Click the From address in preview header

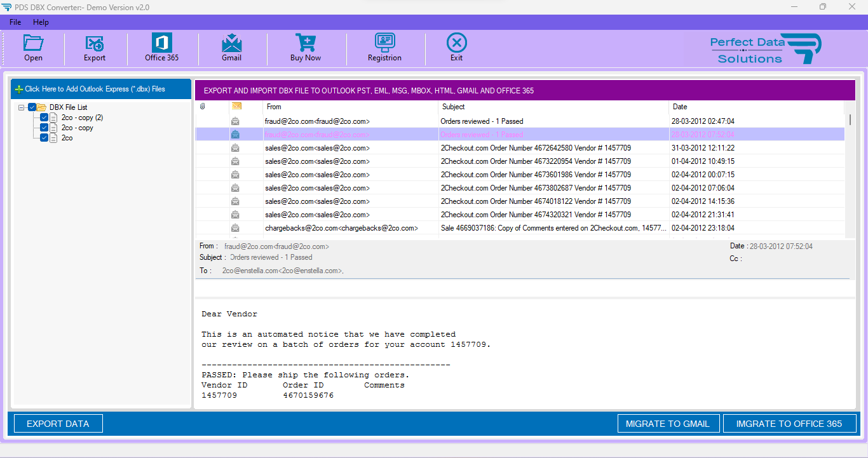click(x=276, y=246)
